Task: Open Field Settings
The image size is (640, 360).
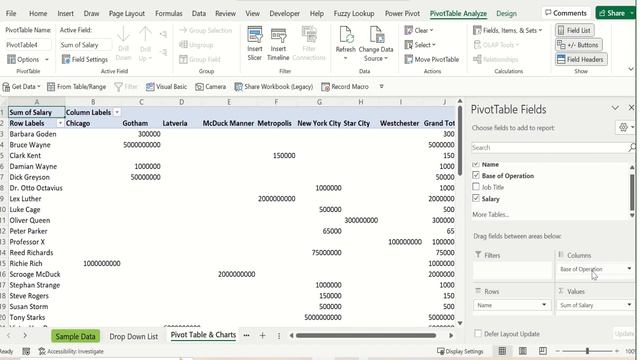Action: pyautogui.click(x=85, y=59)
